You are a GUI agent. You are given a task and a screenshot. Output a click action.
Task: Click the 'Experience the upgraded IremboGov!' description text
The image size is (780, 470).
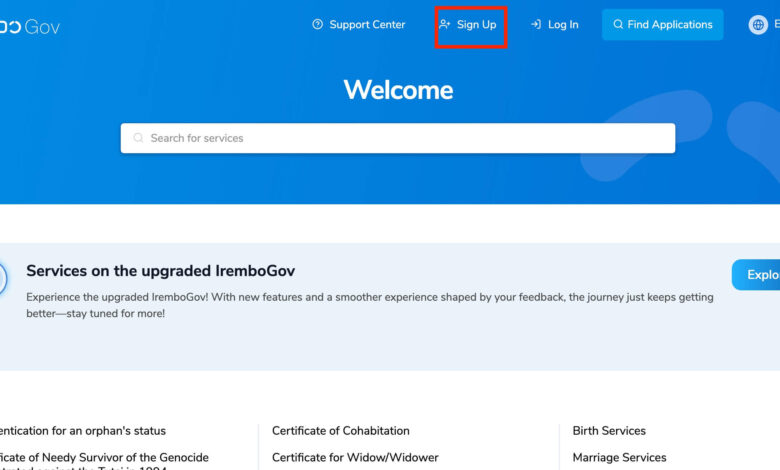point(370,305)
